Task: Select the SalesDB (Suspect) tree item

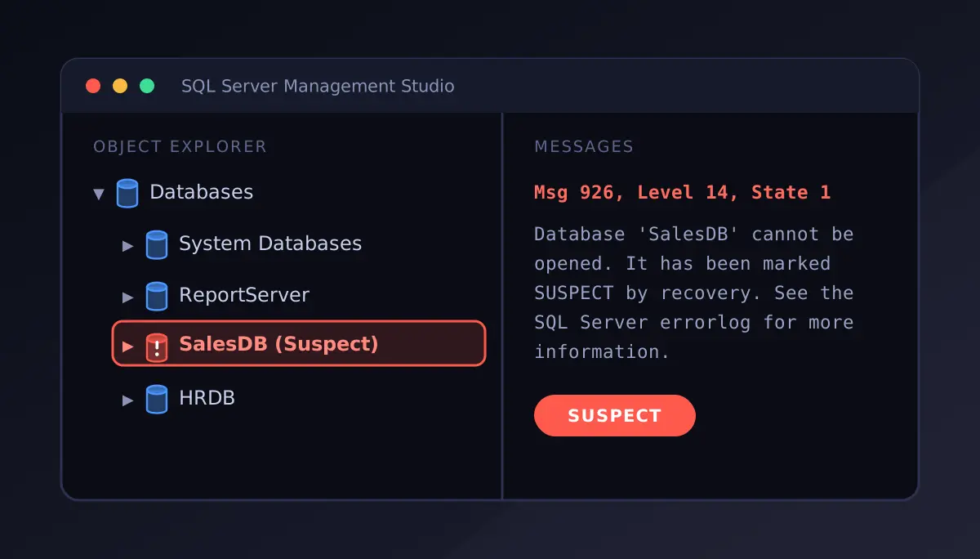Action: pos(299,343)
